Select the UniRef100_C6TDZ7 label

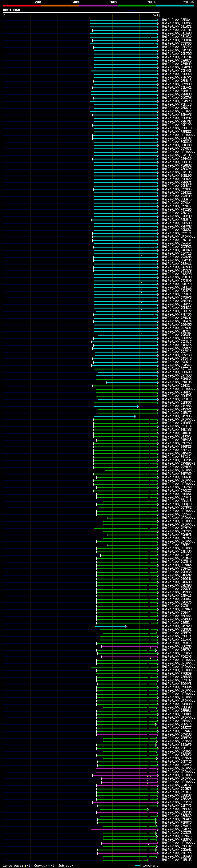[x=177, y=111]
